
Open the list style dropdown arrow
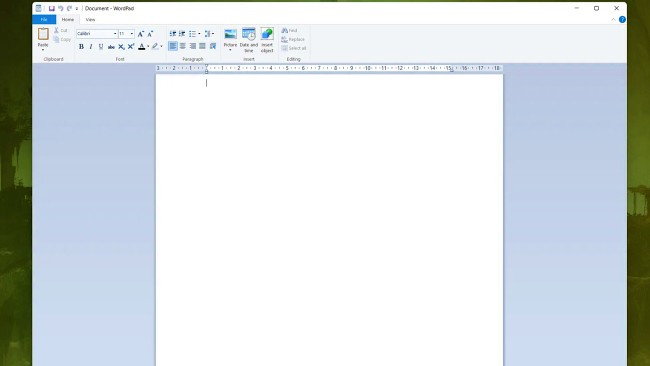coord(199,34)
